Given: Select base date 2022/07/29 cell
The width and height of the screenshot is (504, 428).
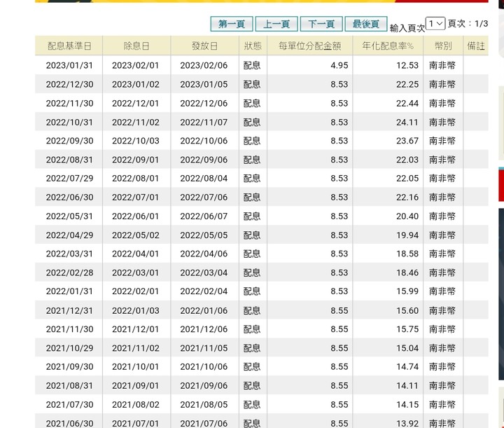Looking at the screenshot, I should [x=69, y=178].
